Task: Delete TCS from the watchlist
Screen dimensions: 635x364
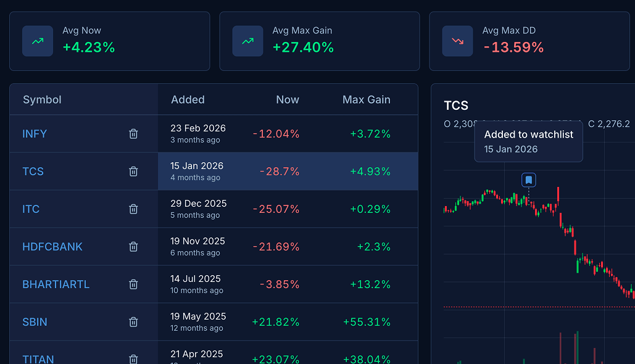Action: [133, 172]
